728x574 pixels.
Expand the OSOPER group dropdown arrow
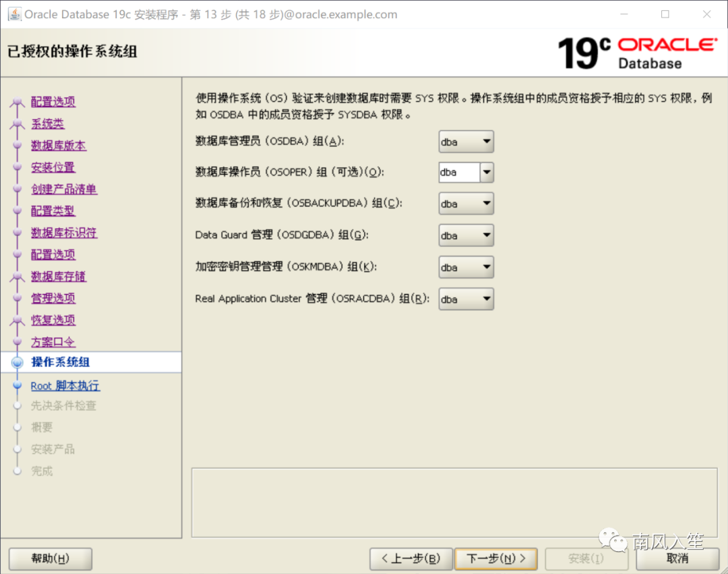(487, 172)
